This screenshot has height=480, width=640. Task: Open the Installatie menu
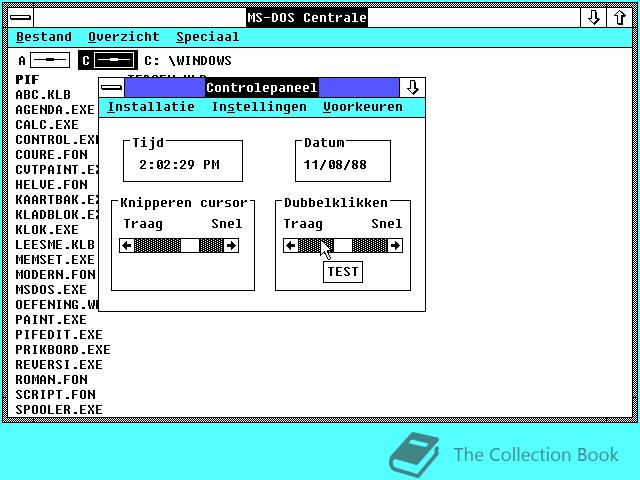point(151,107)
